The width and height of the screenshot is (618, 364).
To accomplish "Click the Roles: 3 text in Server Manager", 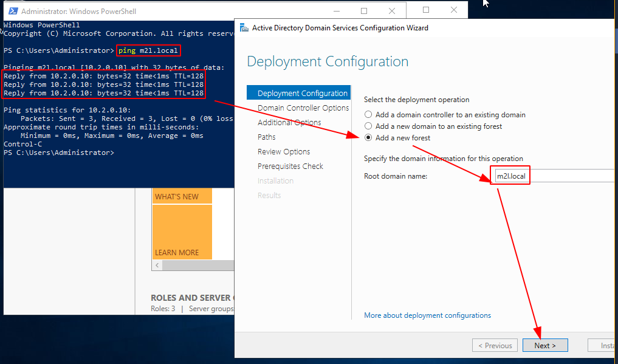I will pyautogui.click(x=163, y=309).
